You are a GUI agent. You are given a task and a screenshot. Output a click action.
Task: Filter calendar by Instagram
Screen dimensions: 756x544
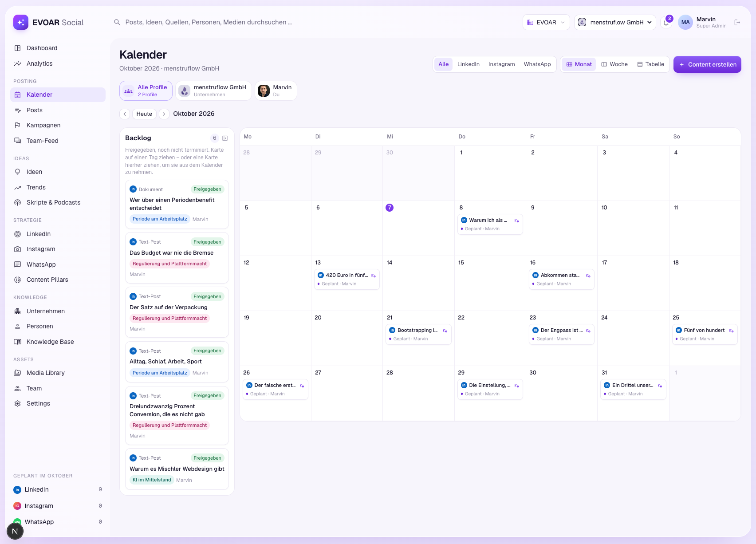click(502, 64)
